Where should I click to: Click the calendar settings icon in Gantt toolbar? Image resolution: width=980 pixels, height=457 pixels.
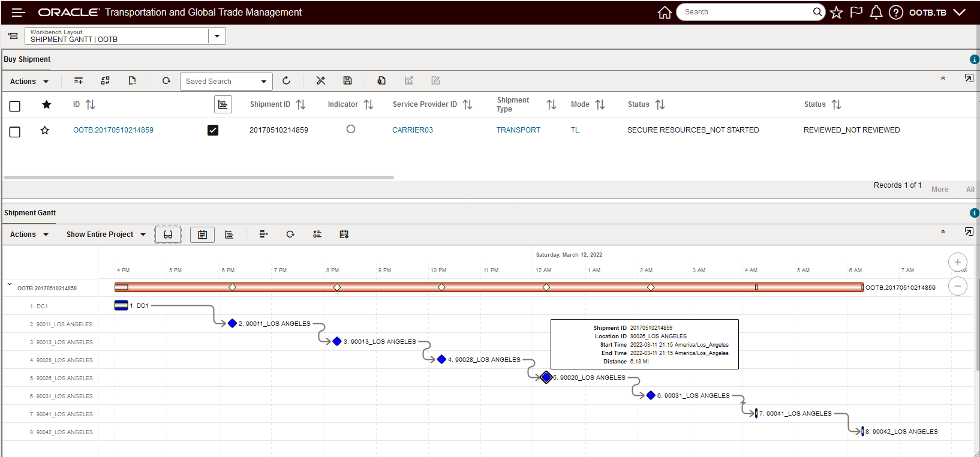344,234
